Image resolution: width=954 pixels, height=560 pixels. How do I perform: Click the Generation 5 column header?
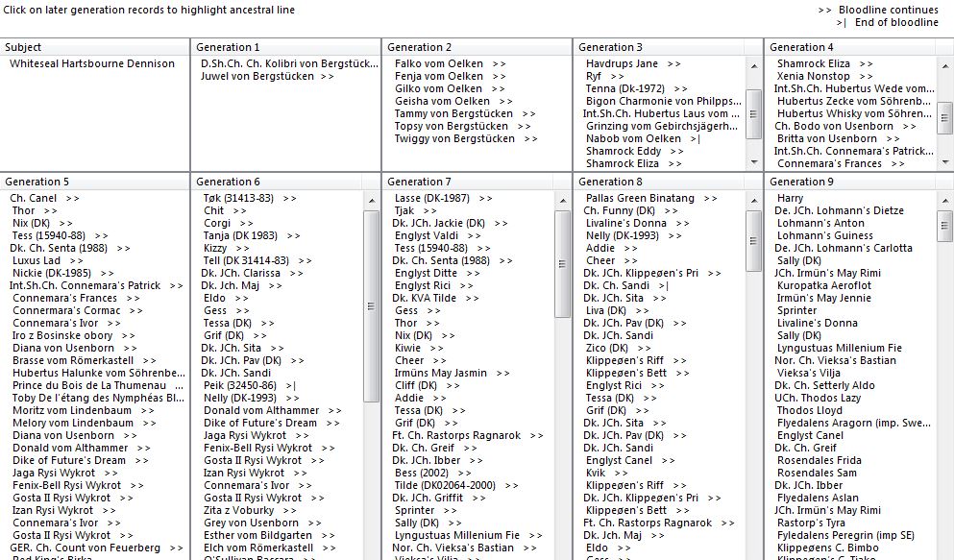click(x=95, y=182)
